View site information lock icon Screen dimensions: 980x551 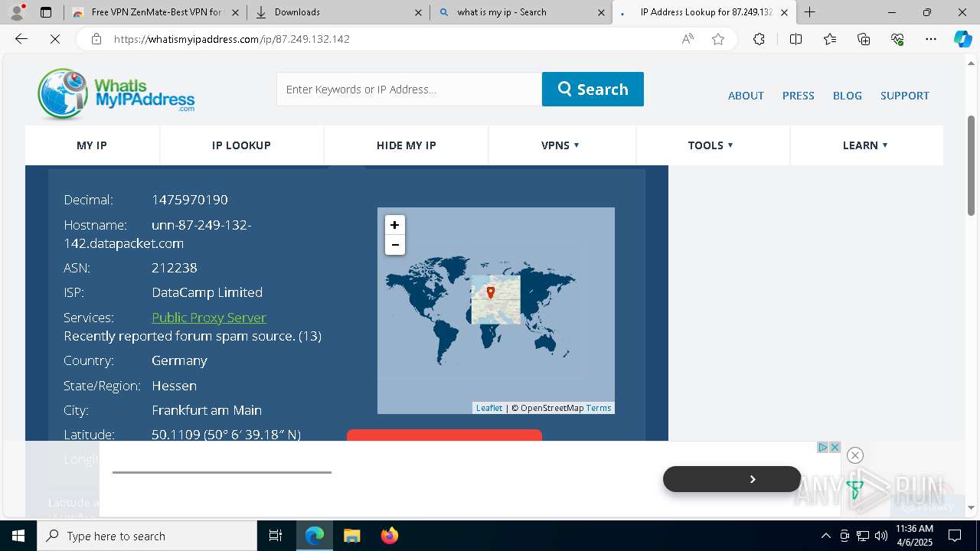tap(96, 39)
